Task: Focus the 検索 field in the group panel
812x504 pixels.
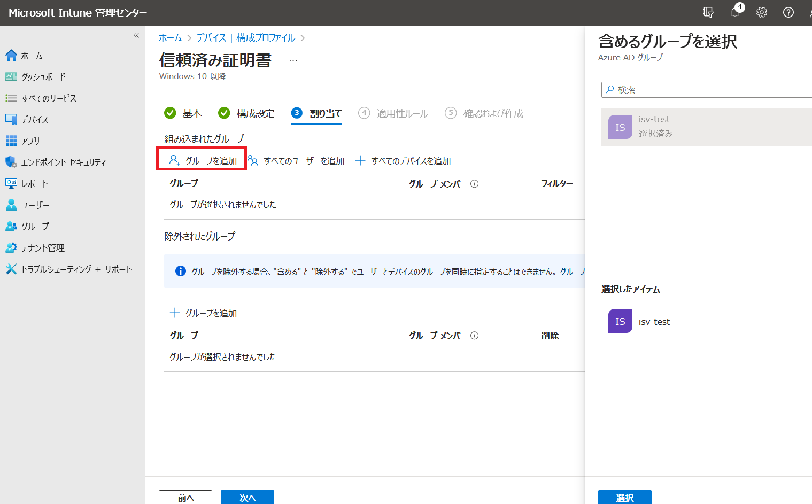Action: coord(707,90)
